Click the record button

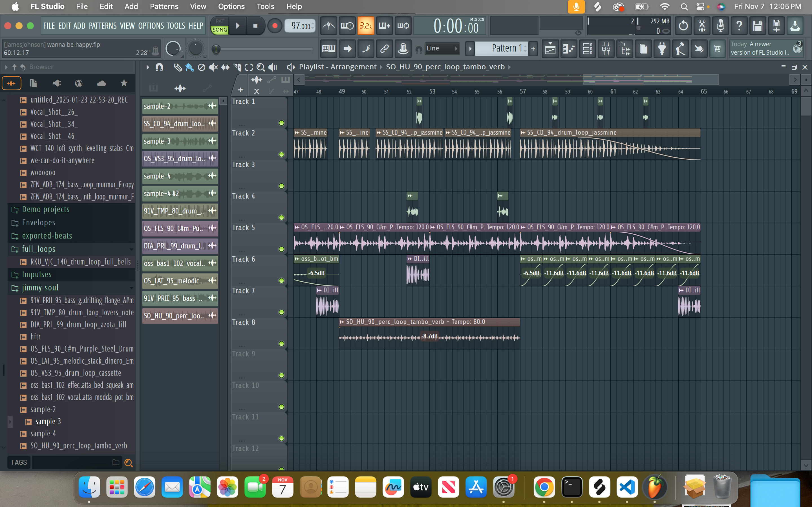274,26
